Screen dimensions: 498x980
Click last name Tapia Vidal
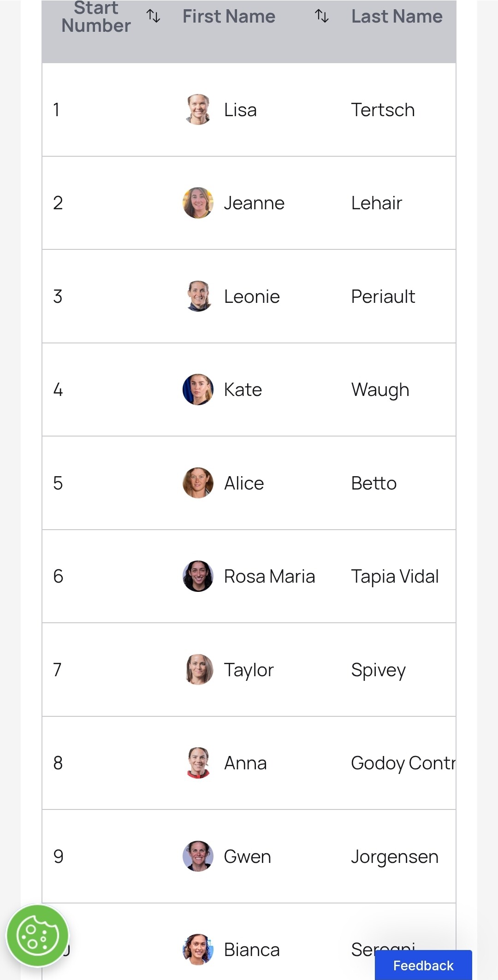coord(395,577)
